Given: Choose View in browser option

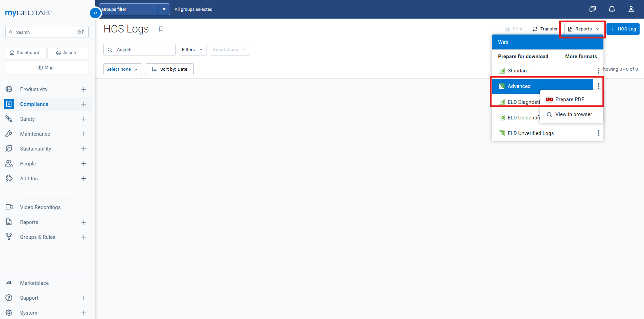Looking at the screenshot, I should [571, 114].
